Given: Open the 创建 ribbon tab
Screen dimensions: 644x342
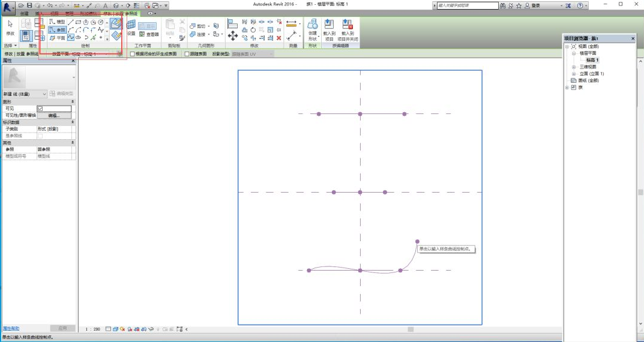Looking at the screenshot, I should point(24,13).
